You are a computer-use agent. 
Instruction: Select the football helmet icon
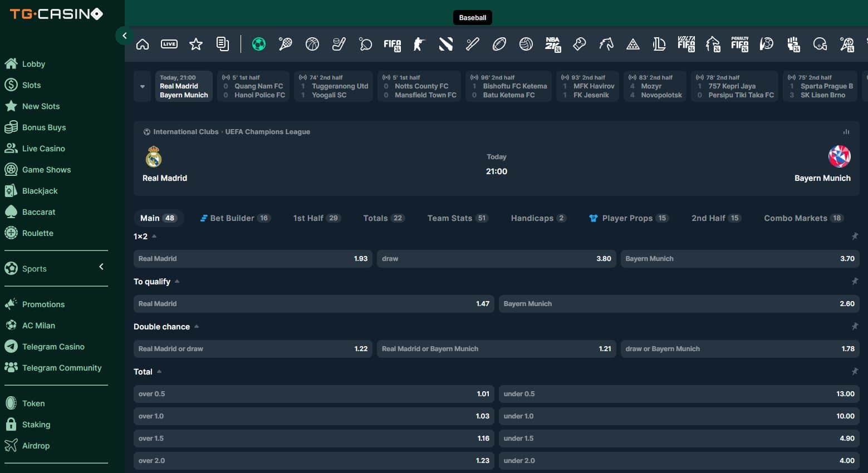point(820,44)
